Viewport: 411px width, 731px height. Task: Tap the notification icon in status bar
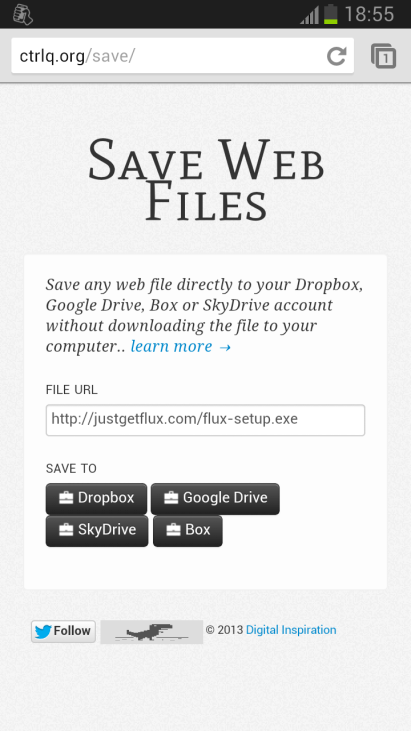(22, 14)
